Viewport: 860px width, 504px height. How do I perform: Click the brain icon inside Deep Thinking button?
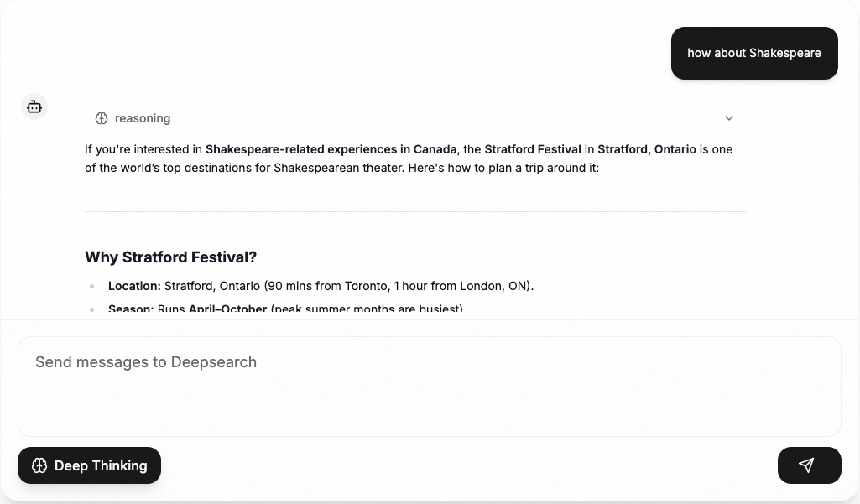coord(39,465)
